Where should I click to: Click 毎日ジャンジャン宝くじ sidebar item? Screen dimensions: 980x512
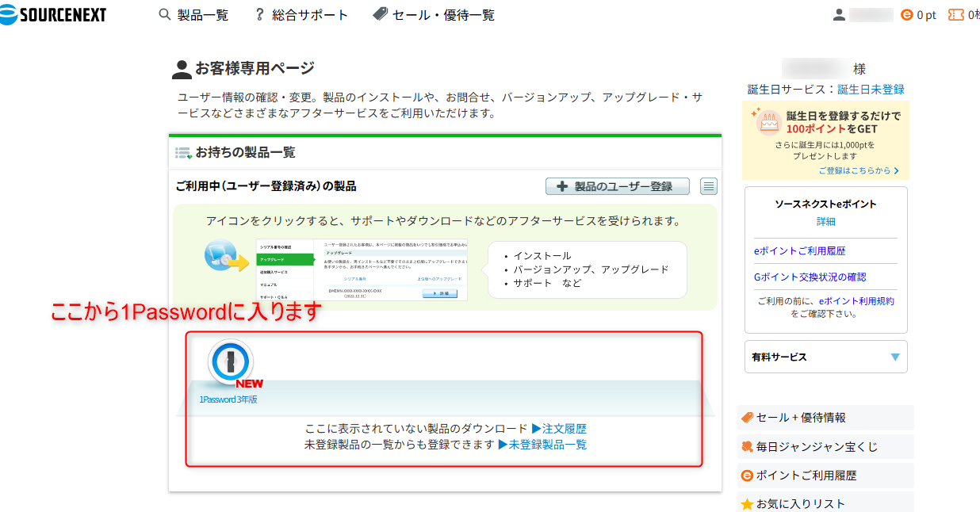[x=825, y=447]
